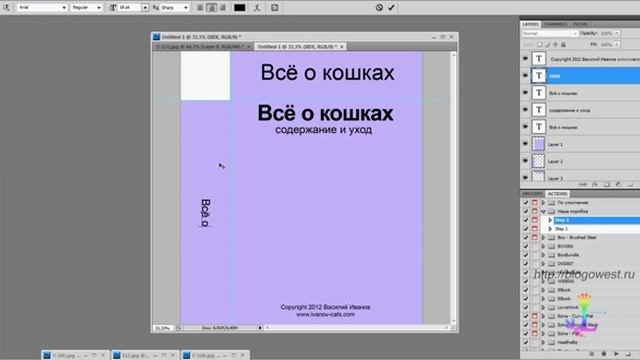Open the font size dropdown
Image resolution: width=640 pixels, height=360 pixels.
[x=145, y=7]
